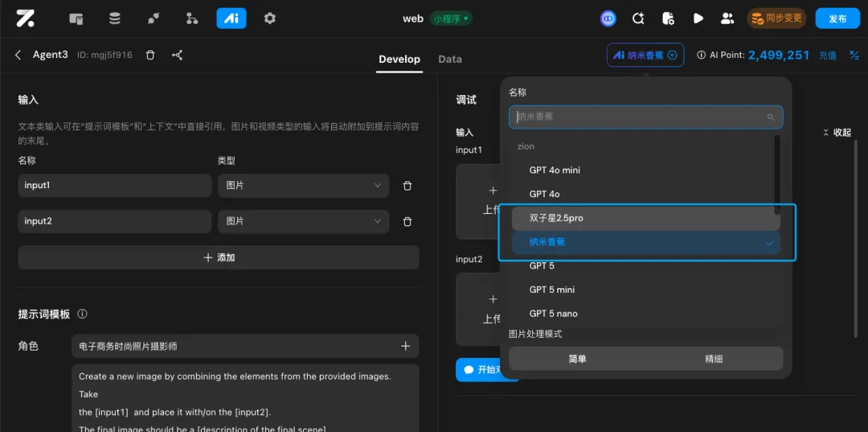This screenshot has height=432, width=868.
Task: Select the Ai tab icon in top bar
Action: [231, 19]
